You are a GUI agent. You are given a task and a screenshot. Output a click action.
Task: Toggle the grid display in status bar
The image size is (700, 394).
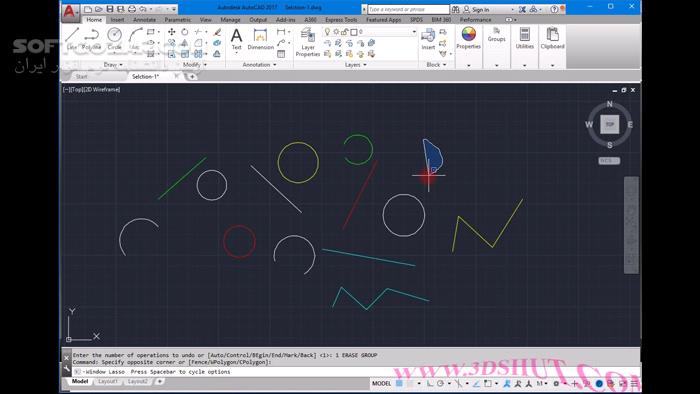click(399, 383)
